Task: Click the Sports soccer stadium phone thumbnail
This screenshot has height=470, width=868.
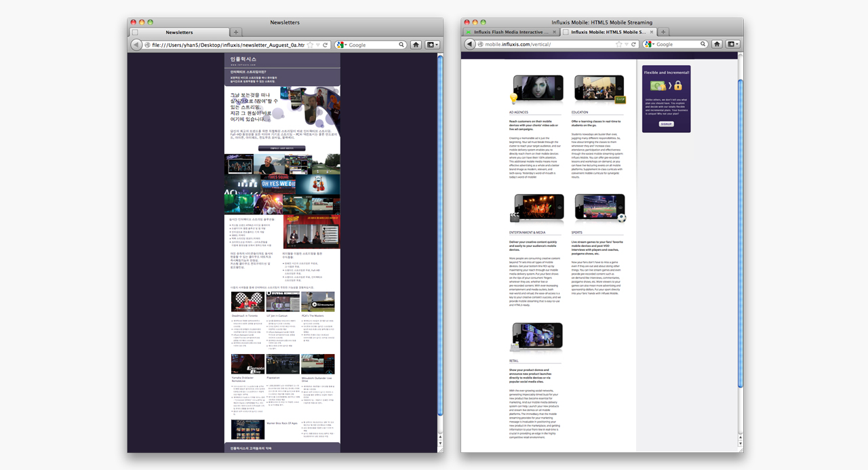Action: pyautogui.click(x=599, y=208)
